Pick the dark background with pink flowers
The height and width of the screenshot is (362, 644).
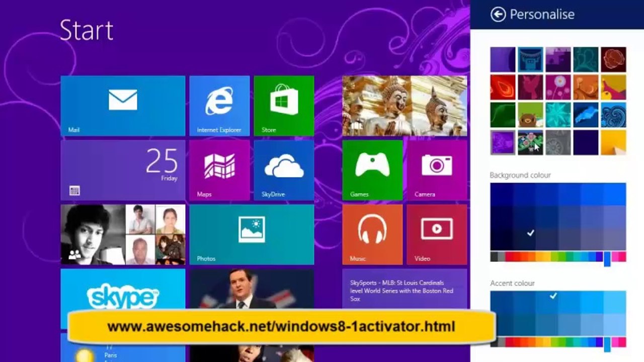click(x=531, y=143)
